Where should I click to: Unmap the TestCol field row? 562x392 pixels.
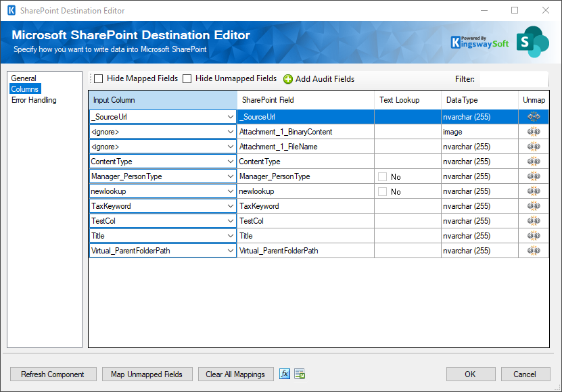pos(534,221)
